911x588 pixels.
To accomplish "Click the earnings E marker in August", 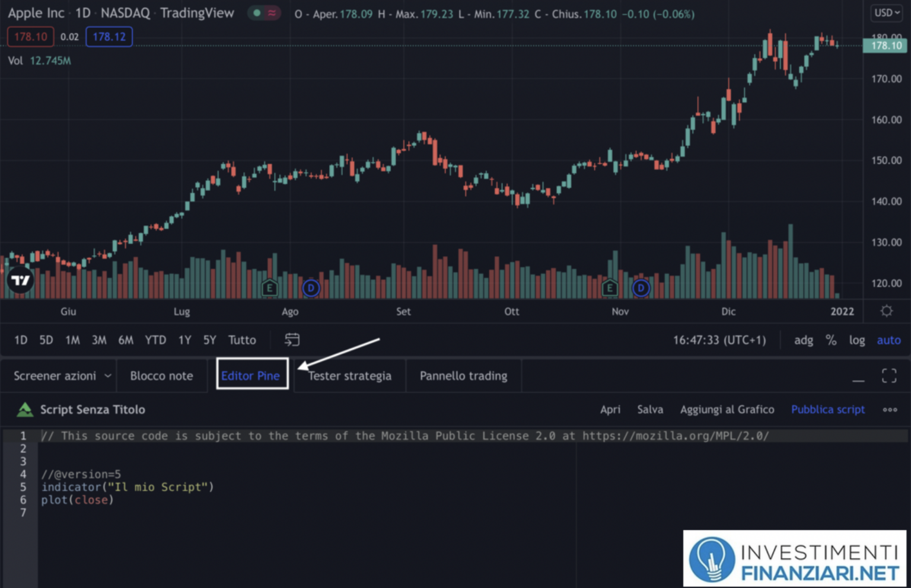I will [x=270, y=287].
